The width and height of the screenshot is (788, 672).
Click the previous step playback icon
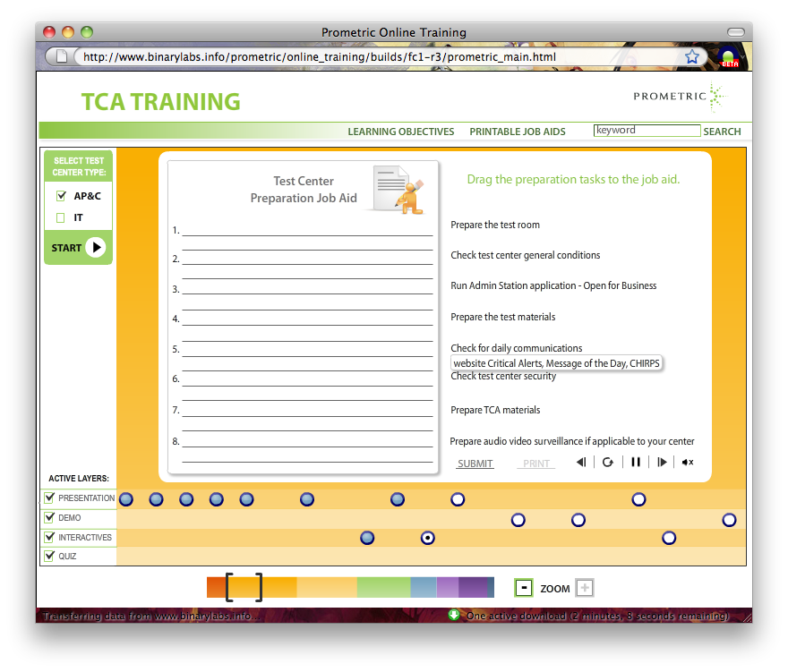[x=581, y=463]
